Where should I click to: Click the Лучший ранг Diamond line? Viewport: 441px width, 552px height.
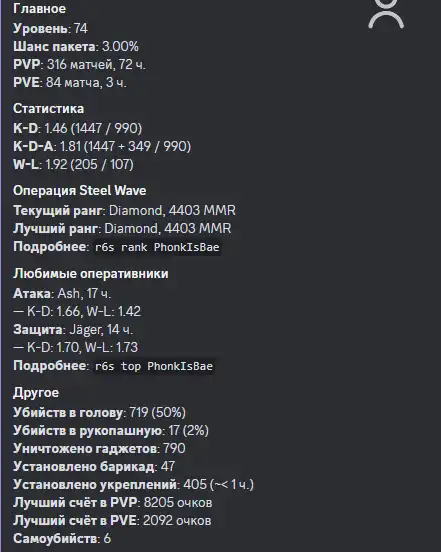[x=122, y=228]
